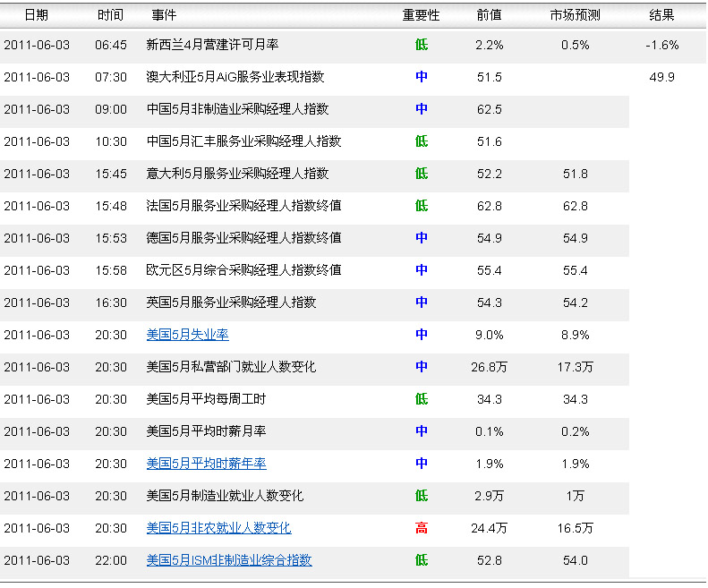708x588 pixels.
Task: Click the forecast value 0.2%
Action: pos(576,431)
